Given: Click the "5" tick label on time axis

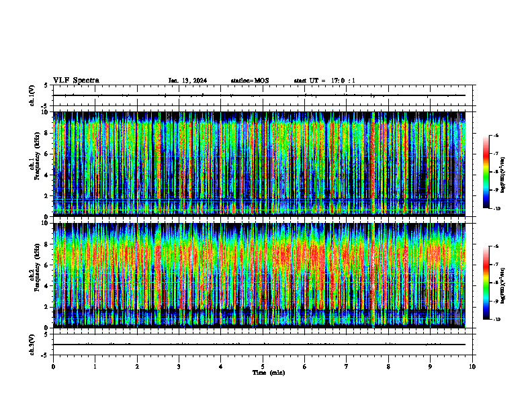Looking at the screenshot, I should click(x=263, y=367).
